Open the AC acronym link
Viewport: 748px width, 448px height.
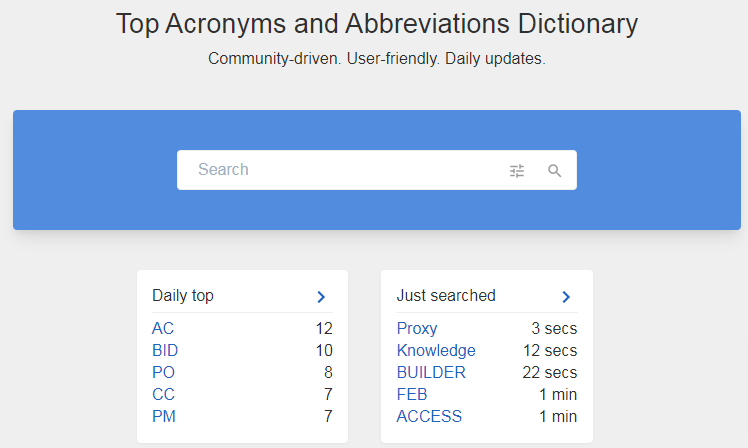click(163, 328)
